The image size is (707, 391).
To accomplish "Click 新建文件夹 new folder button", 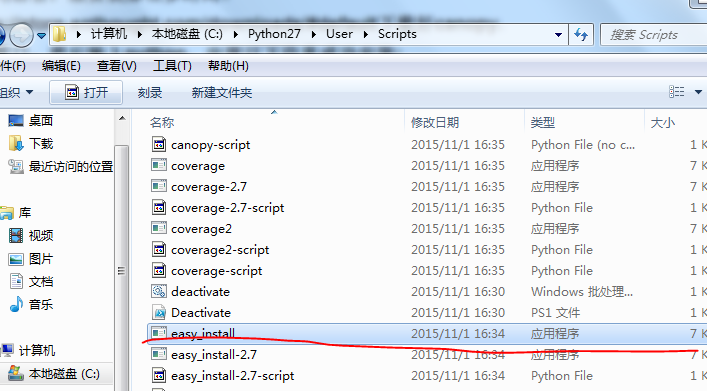I will pos(222,92).
